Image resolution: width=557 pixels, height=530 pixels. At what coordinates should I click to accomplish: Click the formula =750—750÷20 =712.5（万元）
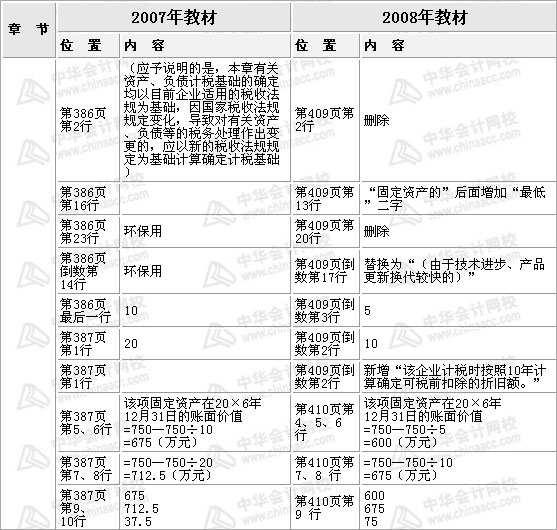(168, 469)
